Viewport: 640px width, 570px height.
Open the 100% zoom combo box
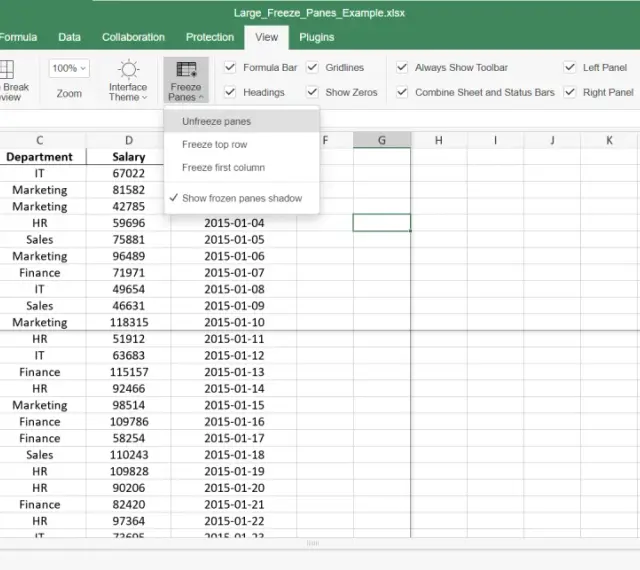(x=69, y=68)
